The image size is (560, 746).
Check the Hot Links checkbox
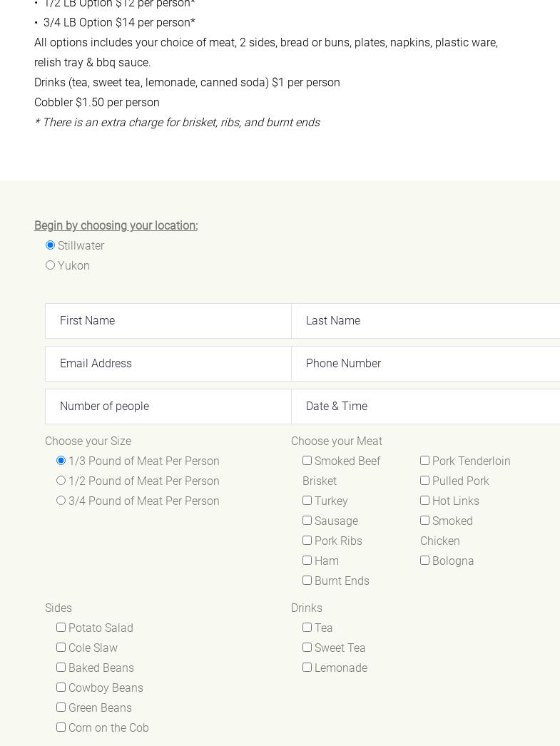pos(424,501)
